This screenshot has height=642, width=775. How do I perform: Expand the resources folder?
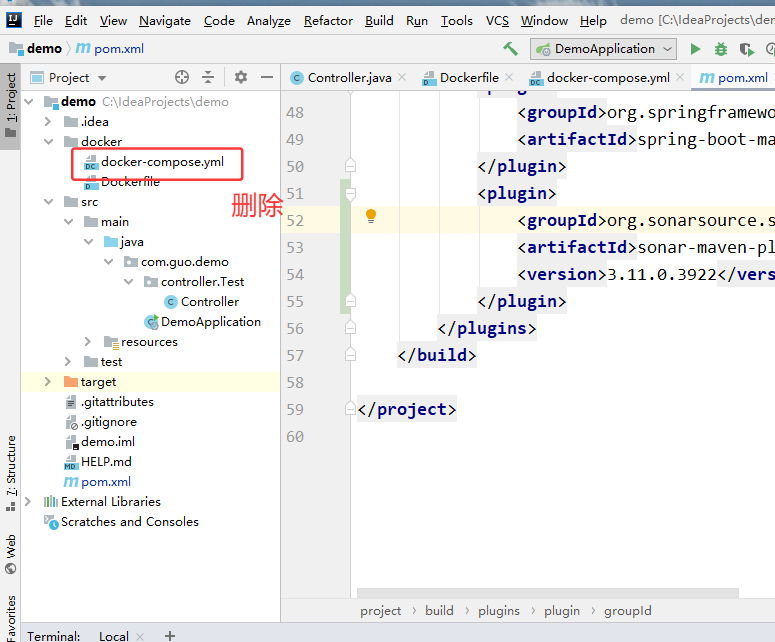(88, 342)
